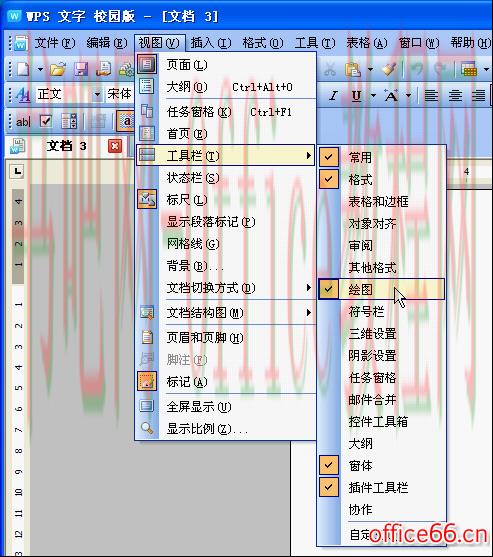The height and width of the screenshot is (557, 493).
Task: Click the 状态栏 menu item
Action: pyautogui.click(x=226, y=178)
